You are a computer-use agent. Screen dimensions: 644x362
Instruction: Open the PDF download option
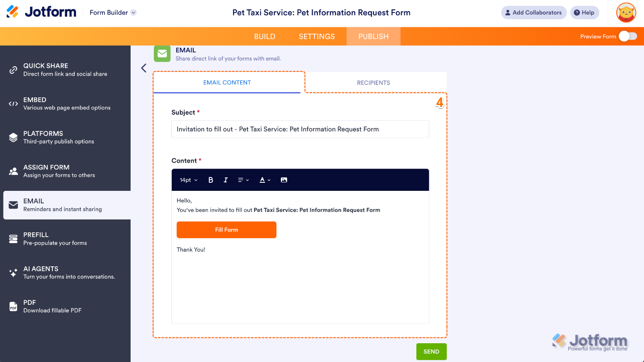[x=13, y=306]
